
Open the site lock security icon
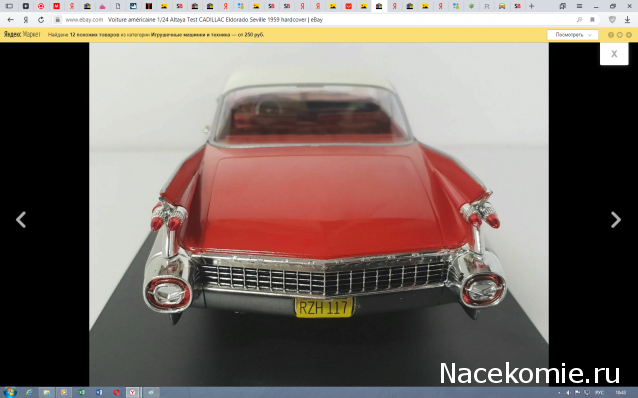pyautogui.click(x=58, y=20)
